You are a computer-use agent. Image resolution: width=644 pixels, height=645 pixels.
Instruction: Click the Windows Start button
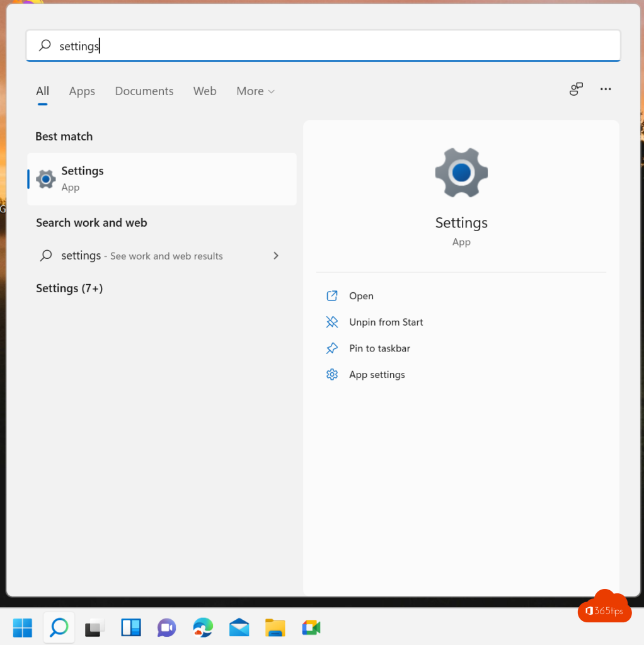[x=23, y=627]
